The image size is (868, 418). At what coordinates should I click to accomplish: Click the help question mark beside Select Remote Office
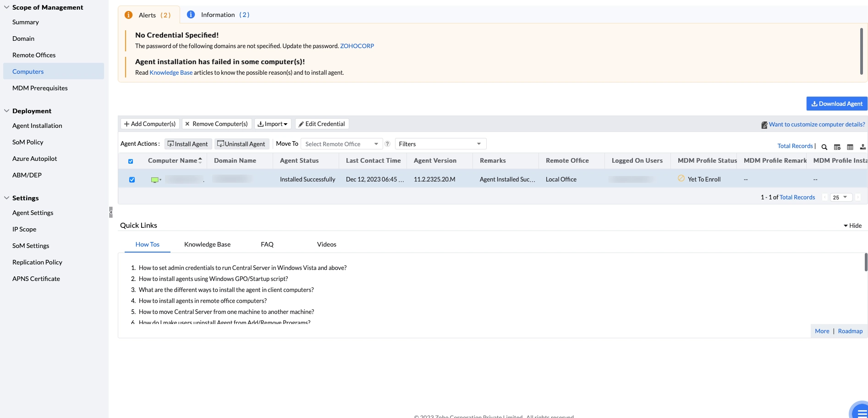click(x=387, y=144)
